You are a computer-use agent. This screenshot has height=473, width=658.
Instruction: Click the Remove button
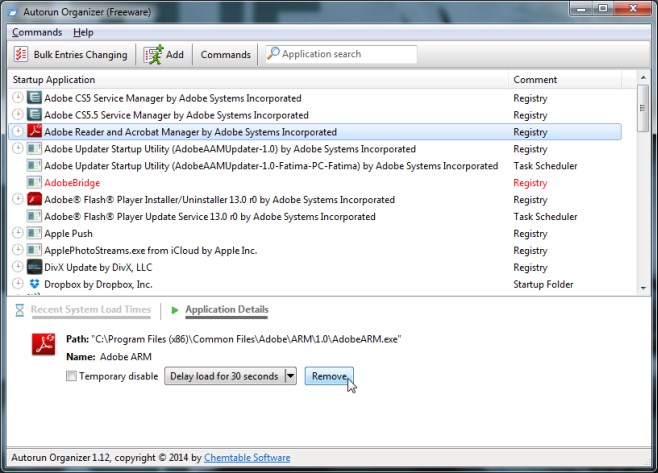[329, 376]
